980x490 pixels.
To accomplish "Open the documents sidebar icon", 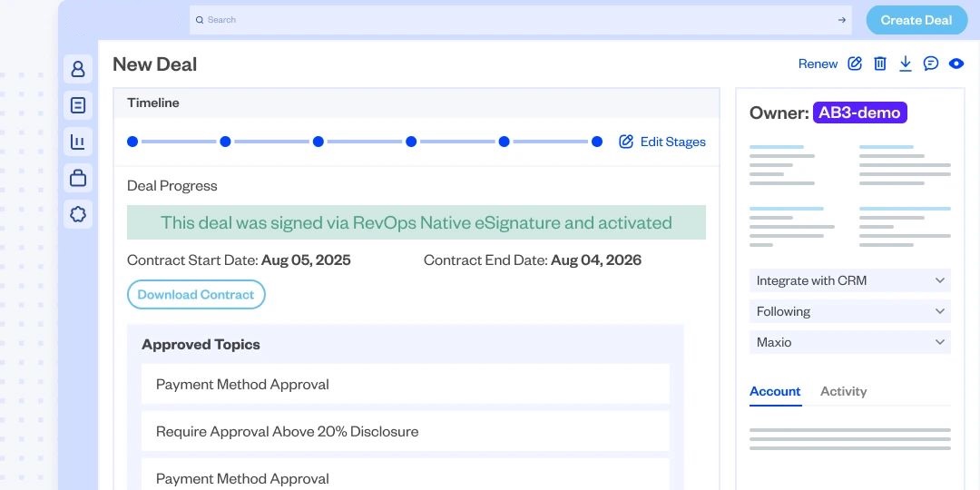I will [x=78, y=105].
